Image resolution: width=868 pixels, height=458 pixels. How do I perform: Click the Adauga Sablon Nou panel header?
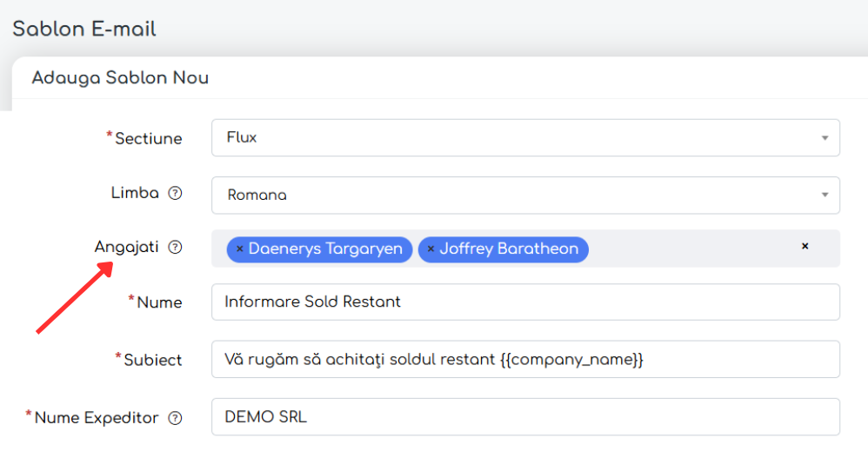coord(120,78)
